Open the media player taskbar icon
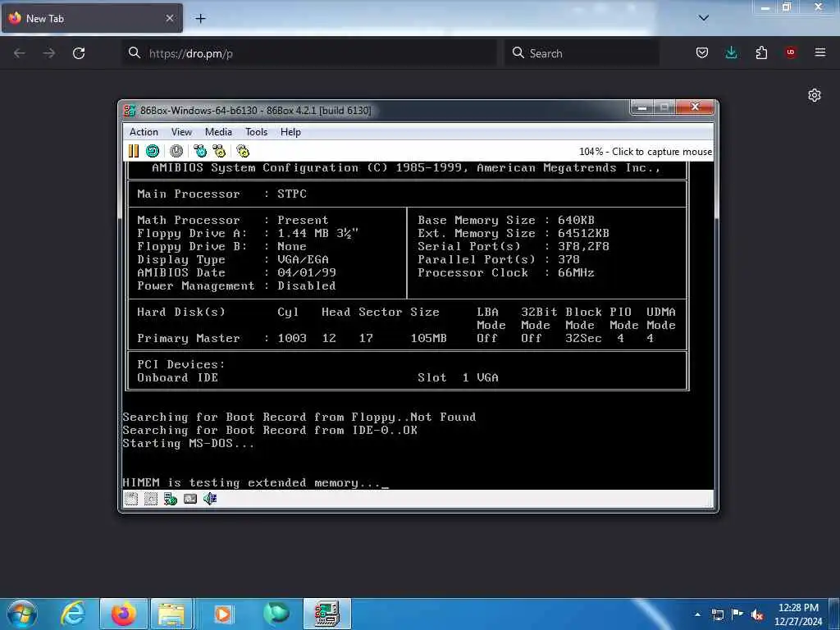Image resolution: width=840 pixels, height=630 pixels. (223, 614)
